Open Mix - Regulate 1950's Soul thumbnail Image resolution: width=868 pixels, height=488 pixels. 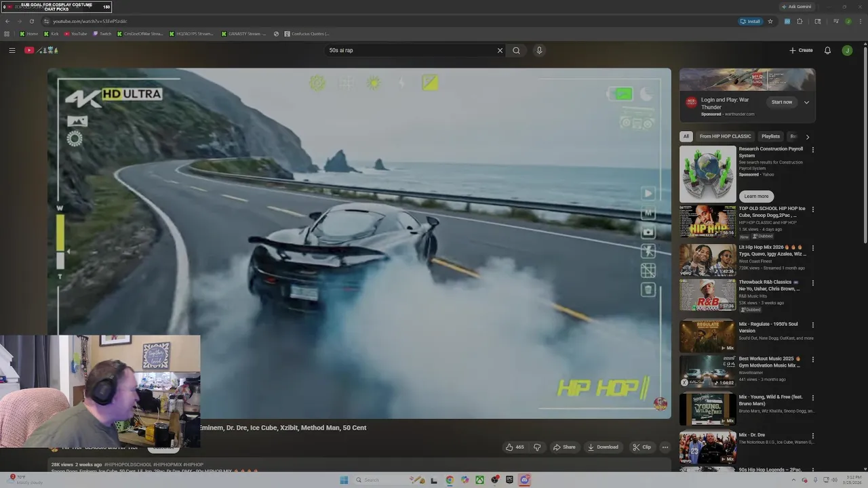707,337
